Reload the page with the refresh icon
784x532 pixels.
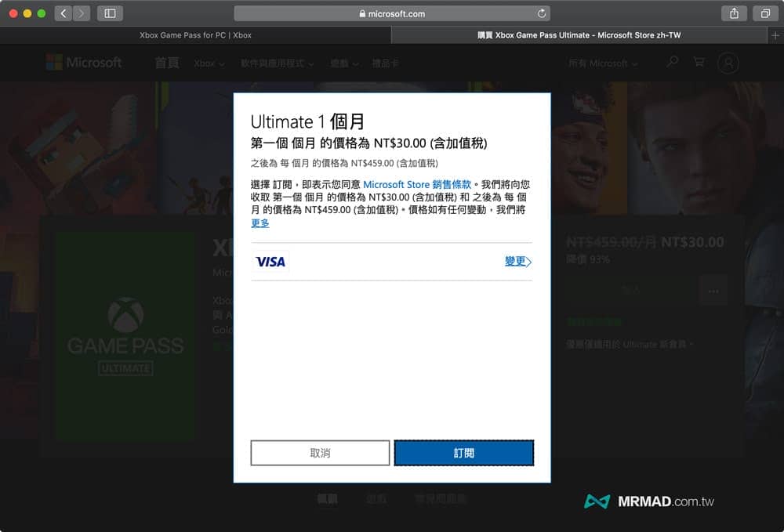click(x=542, y=13)
